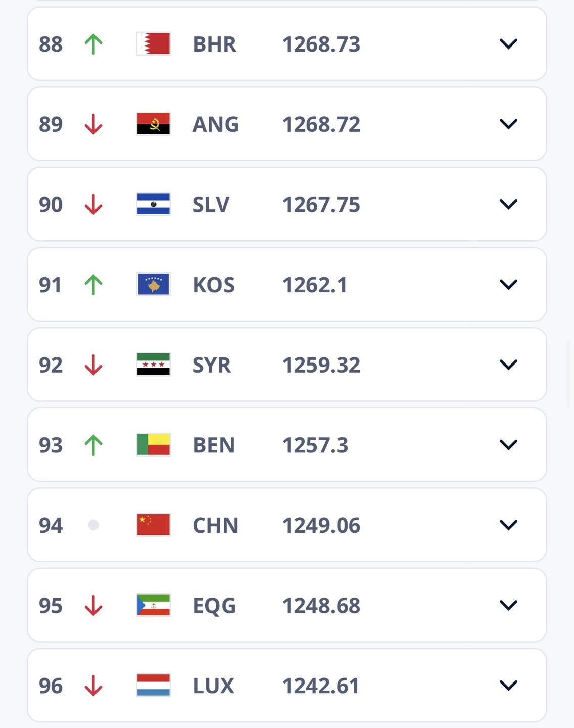574x728 pixels.
Task: Click the SYR team code
Action: [212, 365]
